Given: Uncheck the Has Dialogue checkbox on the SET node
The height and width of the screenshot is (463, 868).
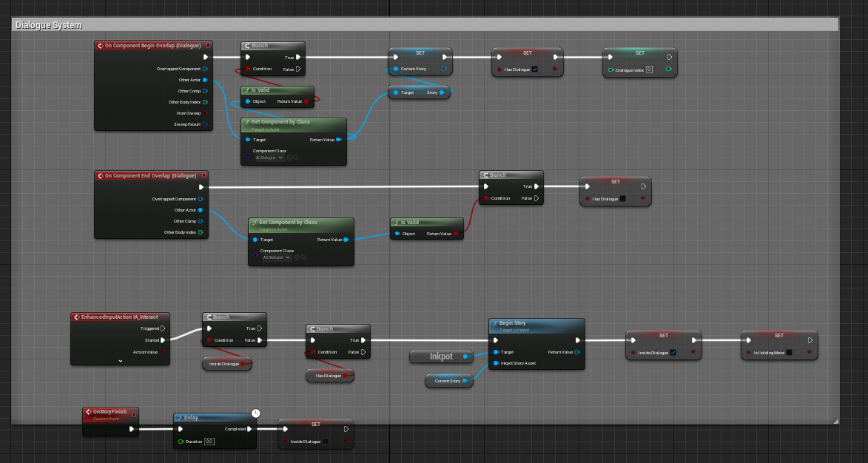Looking at the screenshot, I should coord(535,70).
